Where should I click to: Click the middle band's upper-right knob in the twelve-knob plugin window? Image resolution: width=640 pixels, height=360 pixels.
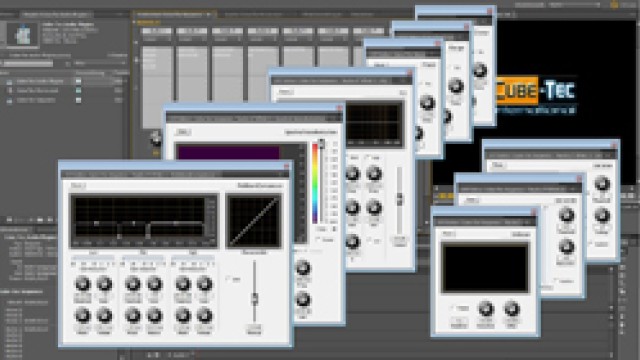[154, 284]
